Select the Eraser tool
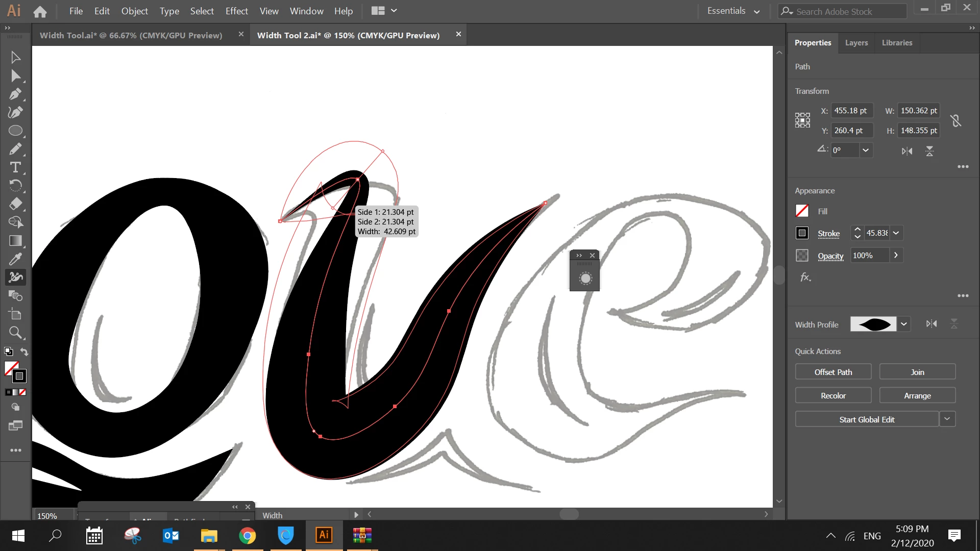 coord(15,204)
